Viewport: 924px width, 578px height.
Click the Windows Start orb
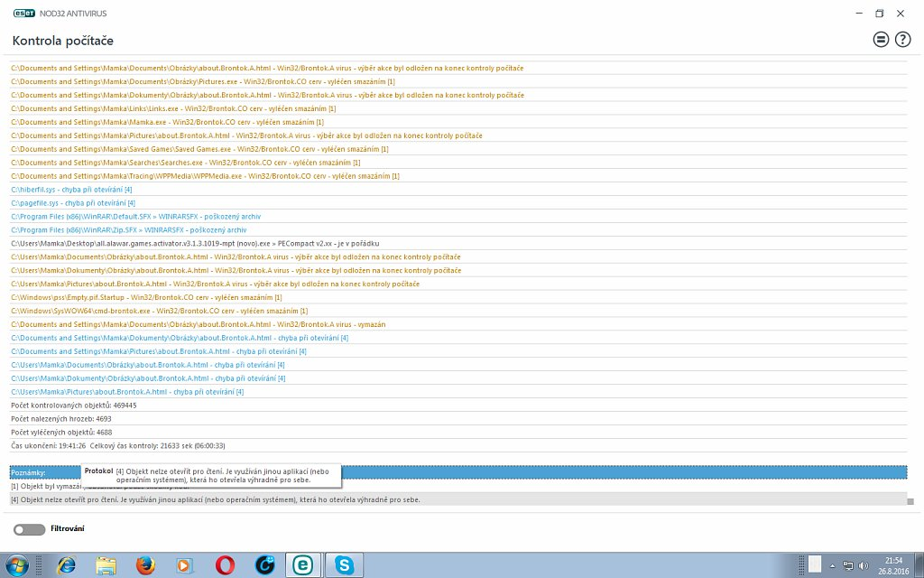17,565
